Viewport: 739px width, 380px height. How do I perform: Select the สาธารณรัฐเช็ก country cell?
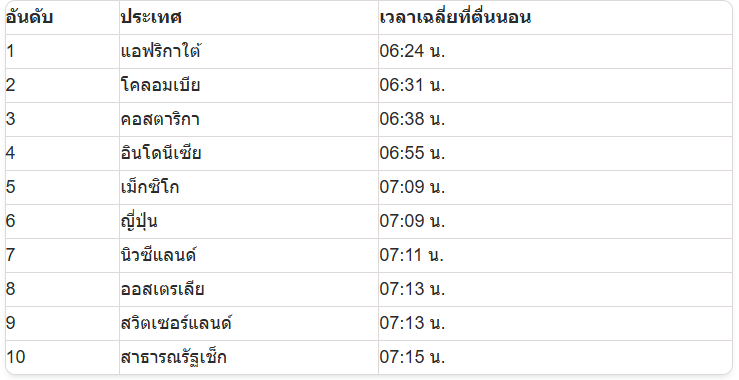click(x=249, y=357)
